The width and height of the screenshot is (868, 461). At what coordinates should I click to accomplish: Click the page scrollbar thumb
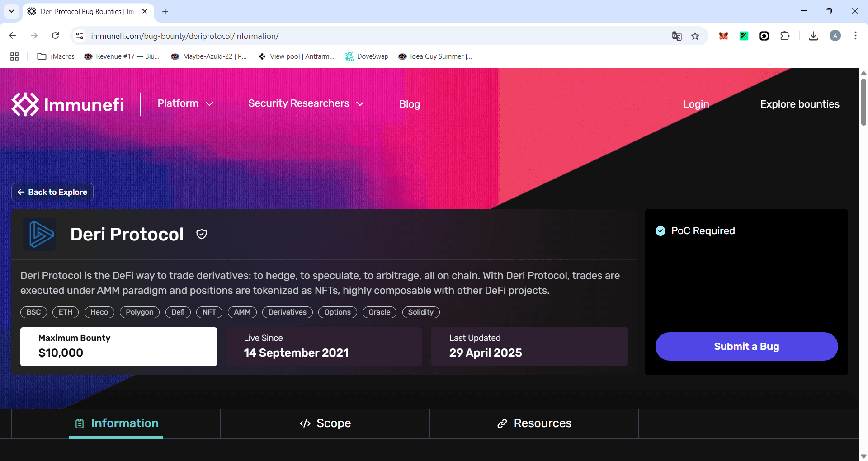pyautogui.click(x=863, y=102)
